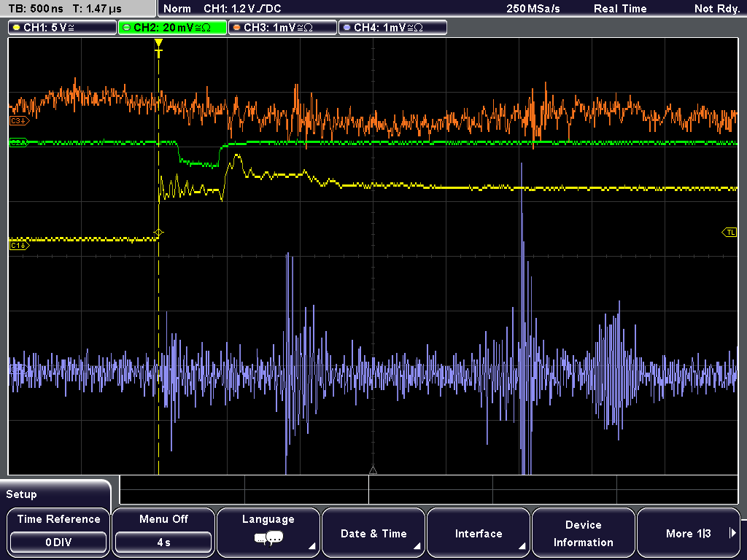Click the orange CH3 color dot
This screenshot has height=560, width=747.
(x=237, y=28)
